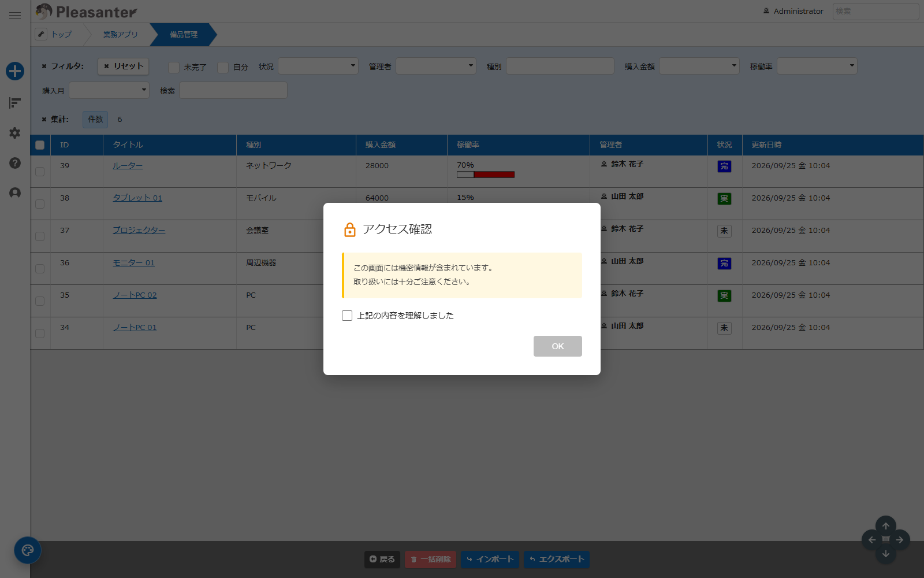This screenshot has width=924, height=578.
Task: Click the 件数 aggregation tag
Action: [95, 119]
